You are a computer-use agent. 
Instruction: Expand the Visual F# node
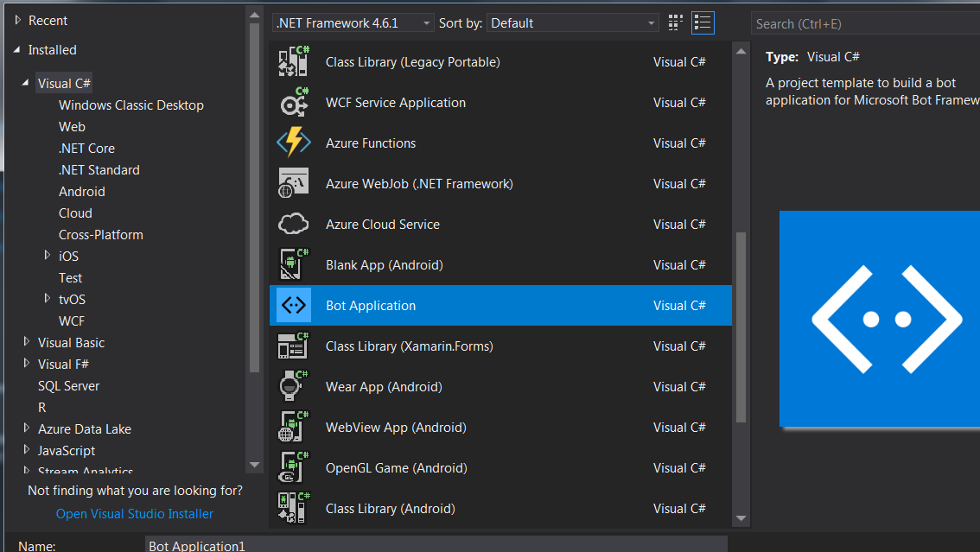tap(26, 363)
